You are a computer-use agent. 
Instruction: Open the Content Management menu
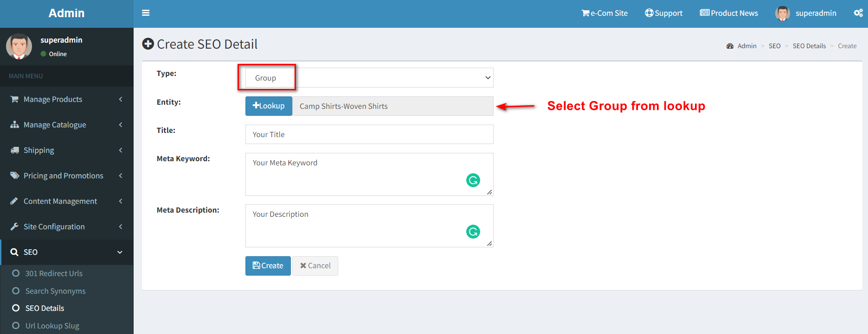coord(67,201)
